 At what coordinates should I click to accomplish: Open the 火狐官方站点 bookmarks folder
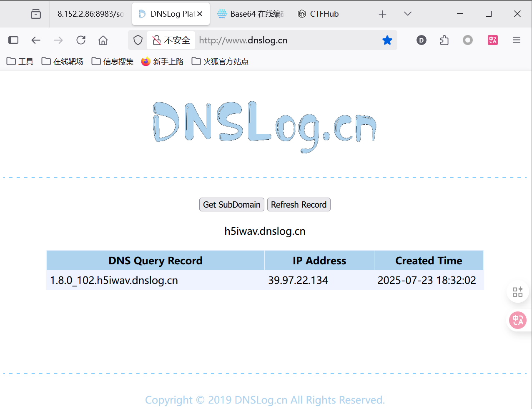pos(220,61)
